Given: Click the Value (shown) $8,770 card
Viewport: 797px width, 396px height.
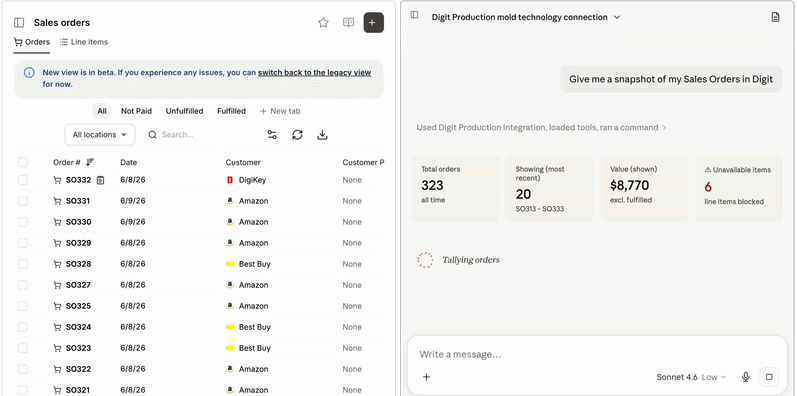Looking at the screenshot, I should (644, 189).
